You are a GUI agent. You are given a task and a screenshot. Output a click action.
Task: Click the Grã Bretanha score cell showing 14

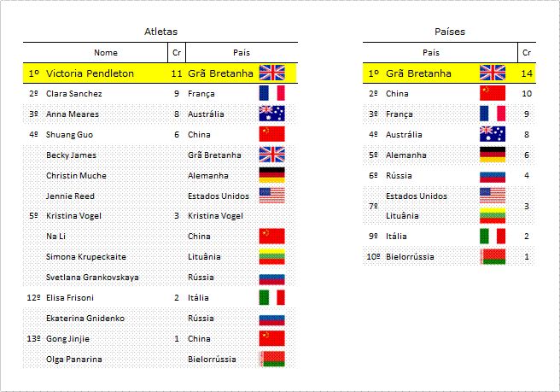coord(527,73)
